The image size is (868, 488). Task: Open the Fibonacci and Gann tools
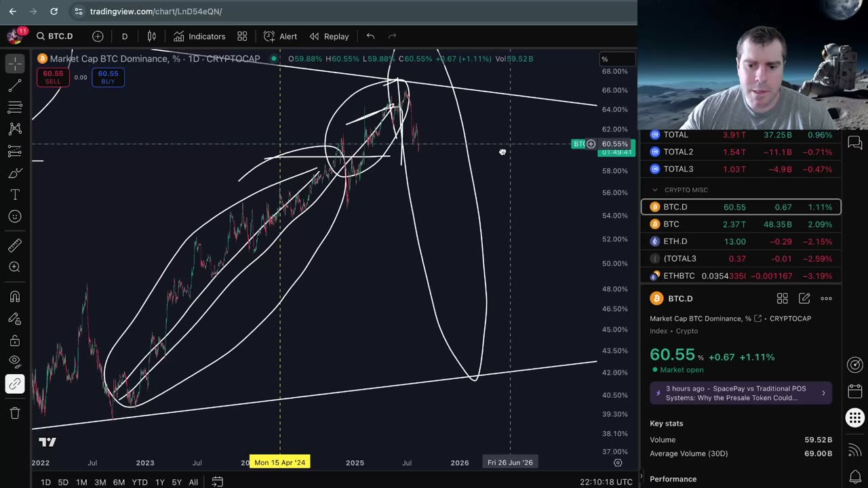[15, 107]
